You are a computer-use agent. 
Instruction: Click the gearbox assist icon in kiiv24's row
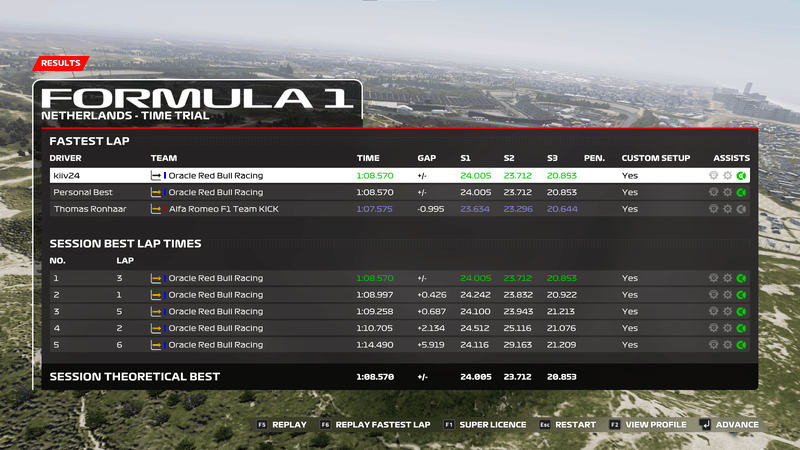728,176
